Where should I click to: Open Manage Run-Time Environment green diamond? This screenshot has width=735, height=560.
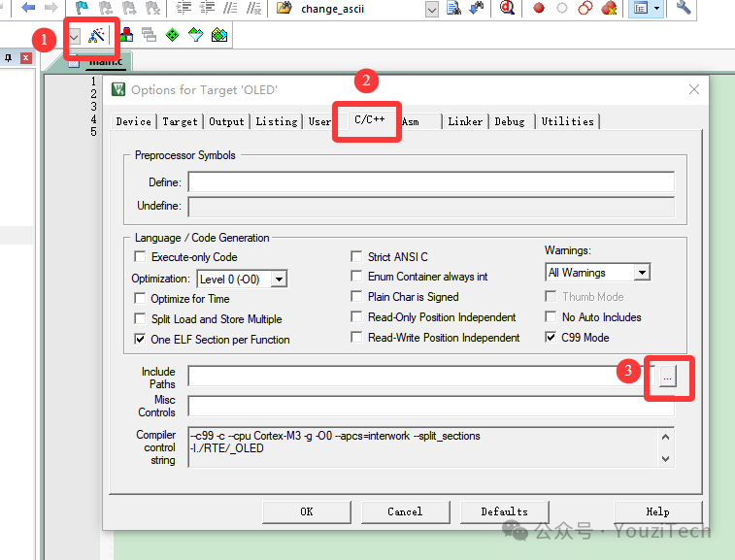tap(173, 35)
